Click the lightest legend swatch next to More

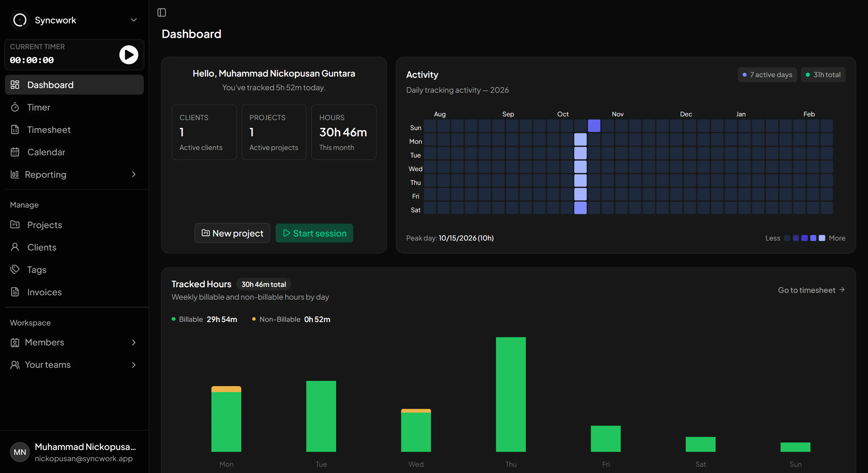pos(822,238)
